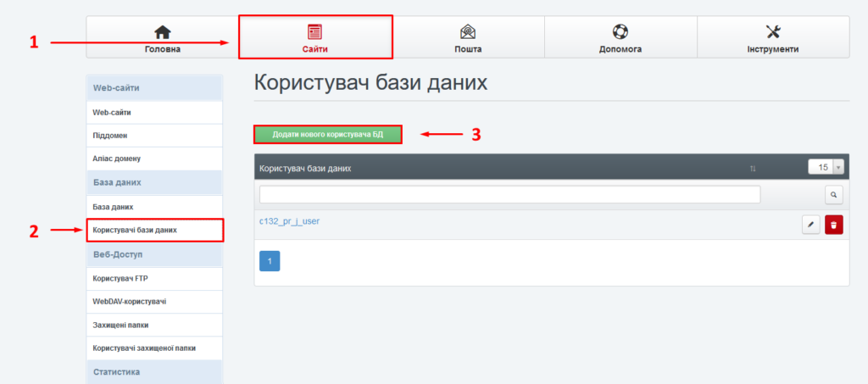Click Додати нового користувача БД button

coord(327,135)
